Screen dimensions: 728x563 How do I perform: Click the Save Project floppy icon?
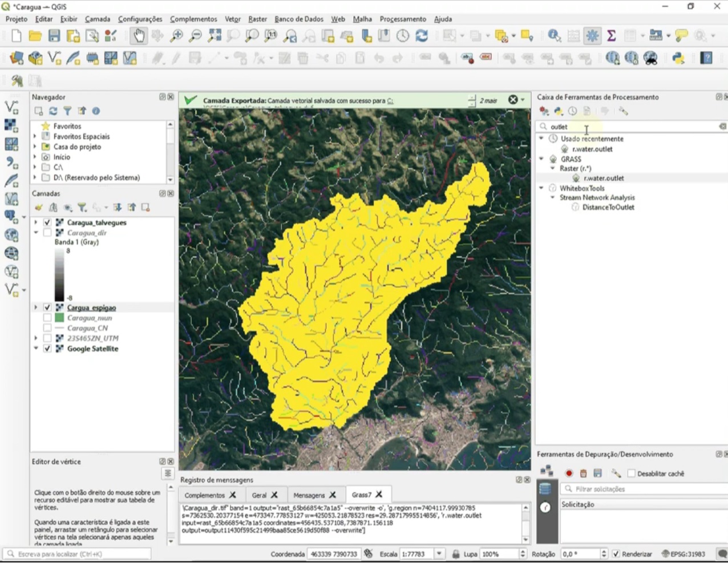point(54,36)
